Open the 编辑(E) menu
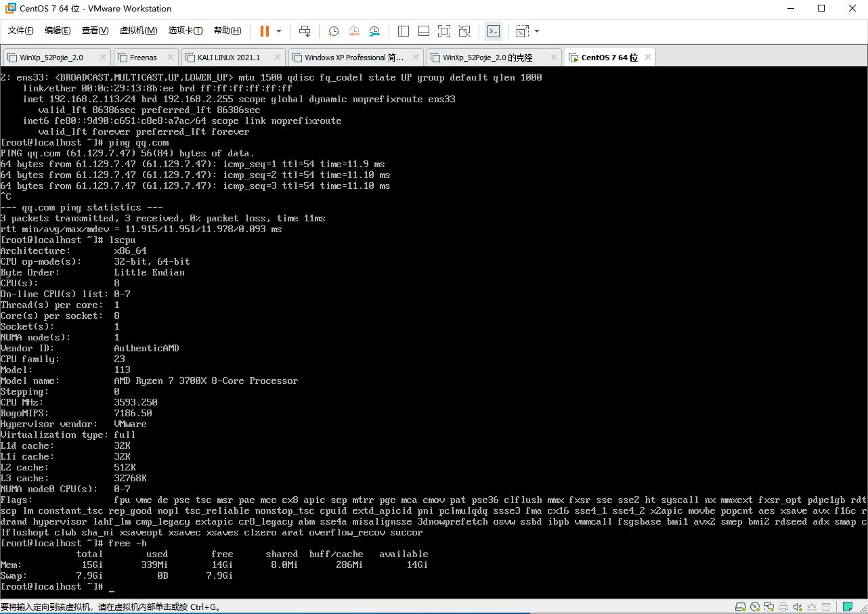Screen dimensions: 868x614 tap(58, 30)
